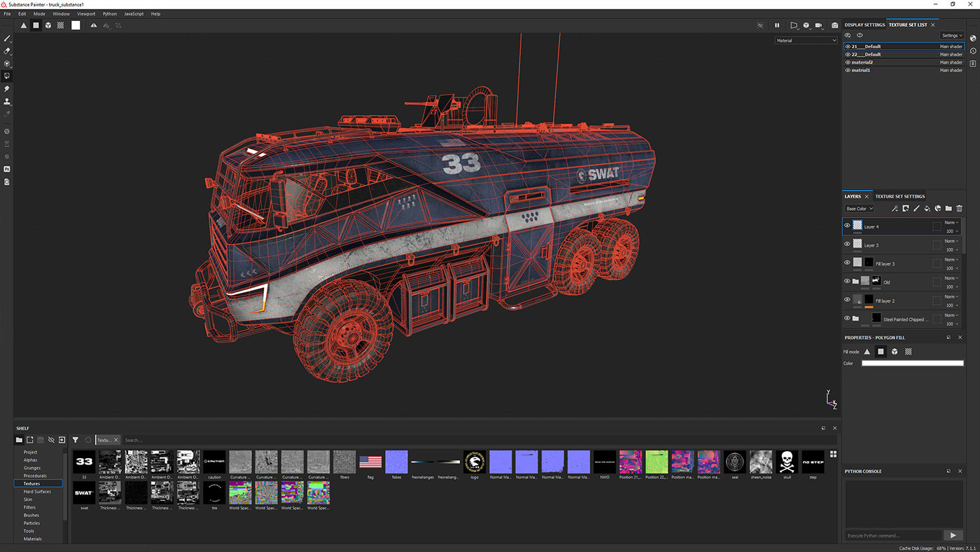
Task: Add a fill layer in the Layers panel
Action: tap(926, 208)
